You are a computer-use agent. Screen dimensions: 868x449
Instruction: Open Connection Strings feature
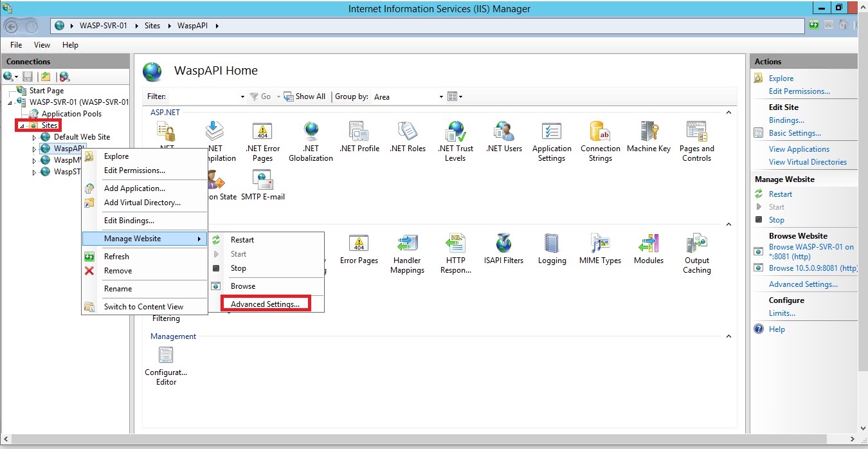pyautogui.click(x=600, y=133)
